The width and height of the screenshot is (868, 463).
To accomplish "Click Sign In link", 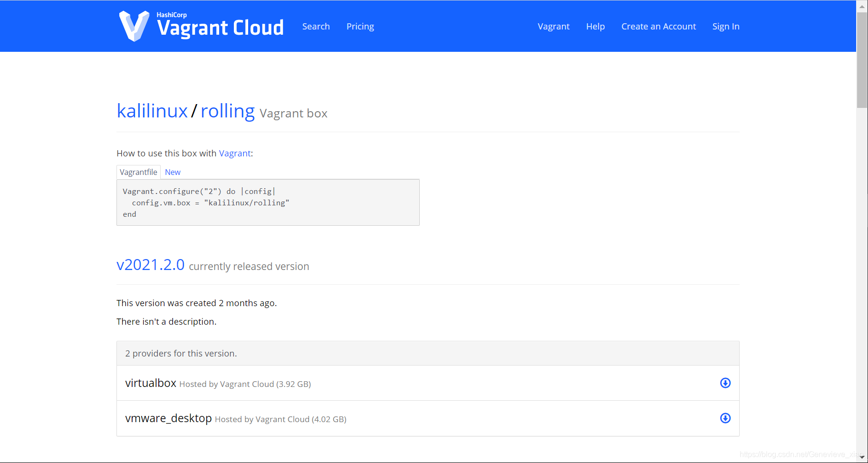I will tap(726, 27).
